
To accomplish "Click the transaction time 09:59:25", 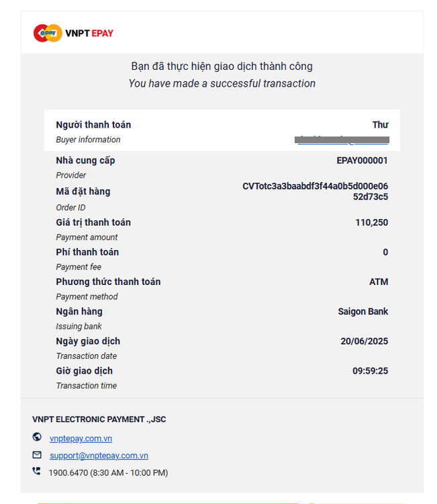I will pyautogui.click(x=370, y=370).
